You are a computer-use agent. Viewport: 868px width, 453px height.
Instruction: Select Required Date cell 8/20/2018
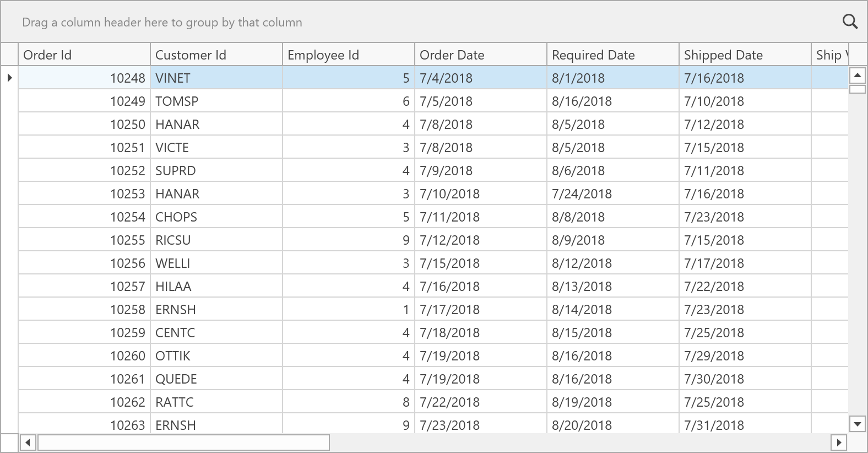click(x=613, y=424)
